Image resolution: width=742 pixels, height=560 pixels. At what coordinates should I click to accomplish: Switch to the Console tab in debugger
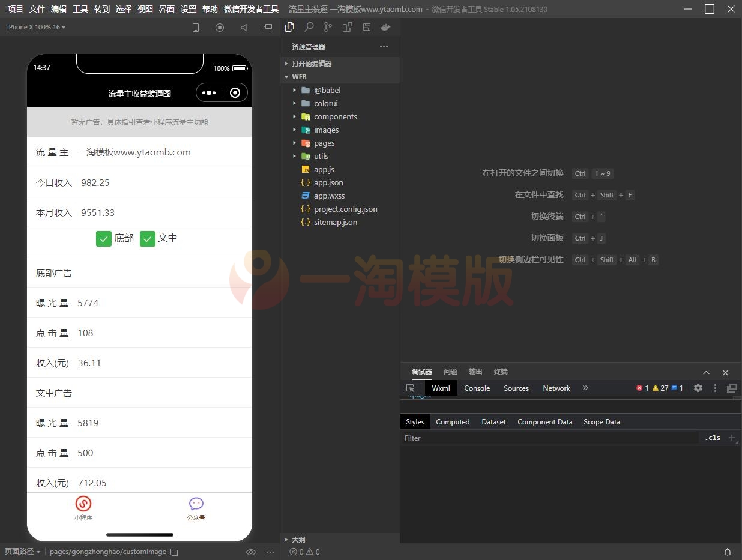click(x=477, y=388)
